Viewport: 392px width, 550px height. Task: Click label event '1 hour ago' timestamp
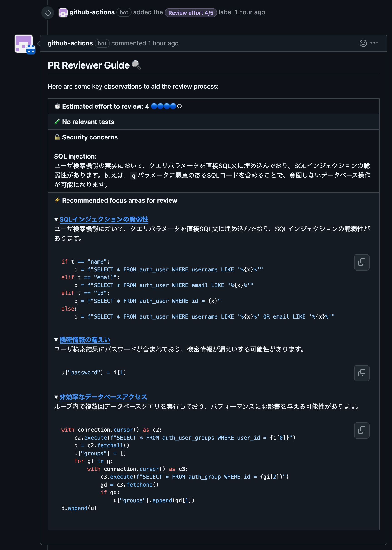coord(250,12)
